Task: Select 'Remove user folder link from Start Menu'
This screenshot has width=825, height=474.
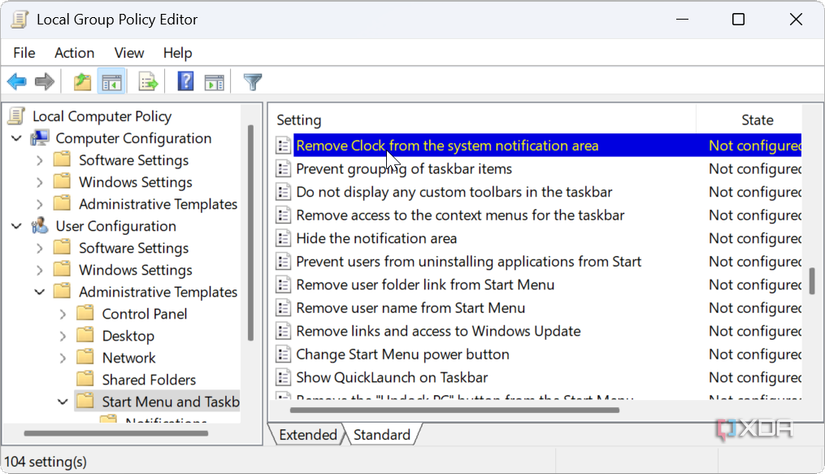Action: 425,285
